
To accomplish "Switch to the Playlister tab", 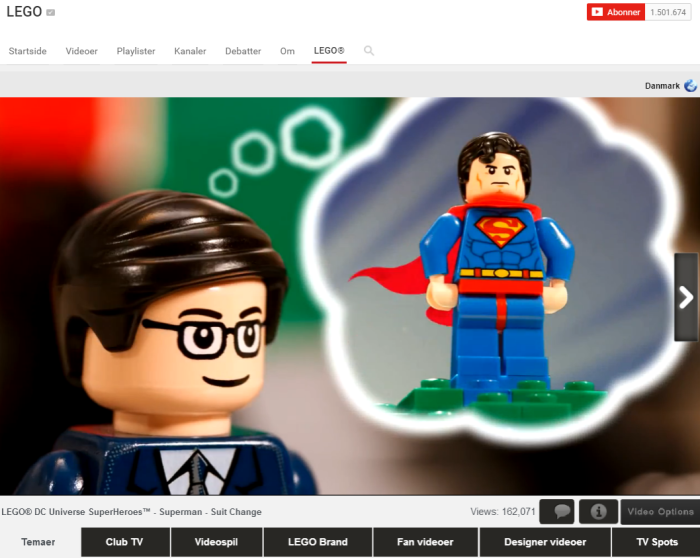I will tap(136, 51).
